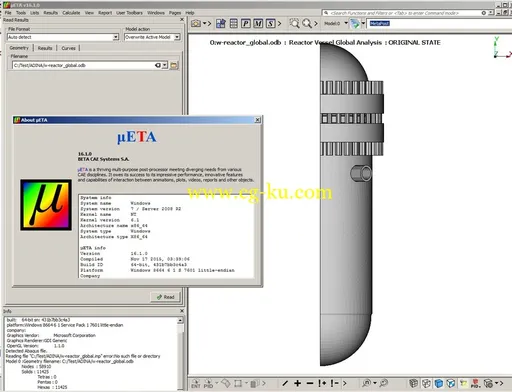Expand more tools arrow after zoom icons
Screen dimensions: 512x392
(316, 23)
